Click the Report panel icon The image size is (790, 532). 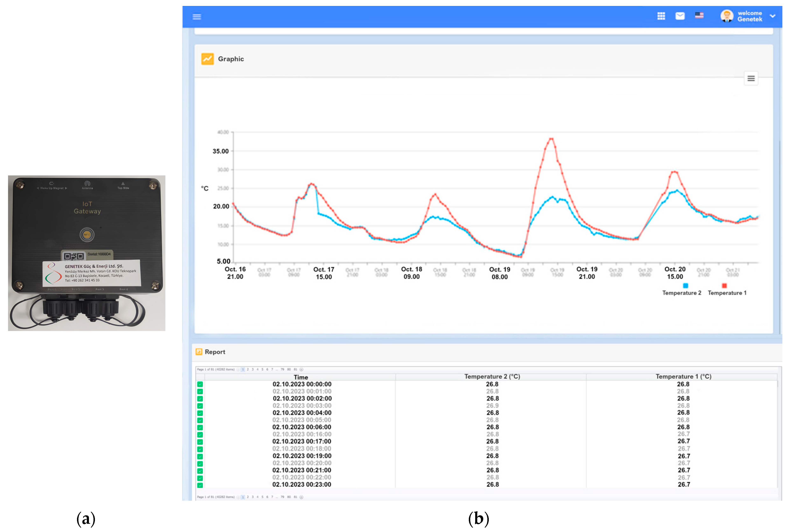199,352
